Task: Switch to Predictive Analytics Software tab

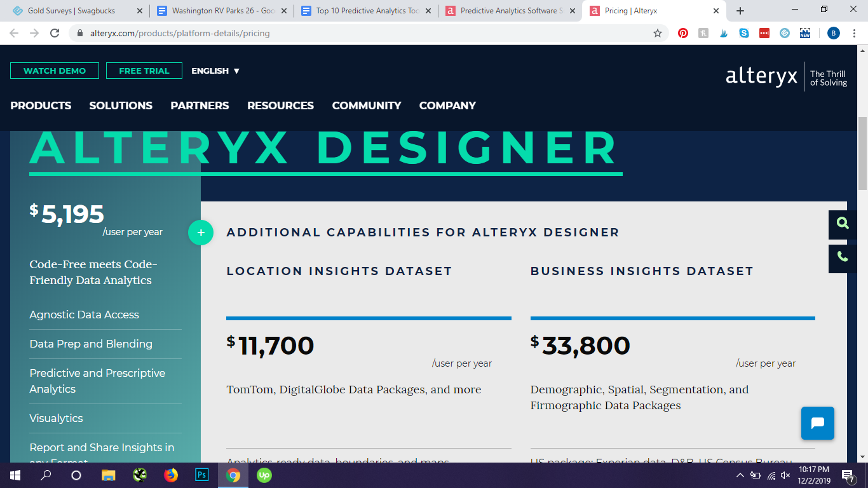Action: 510,11
